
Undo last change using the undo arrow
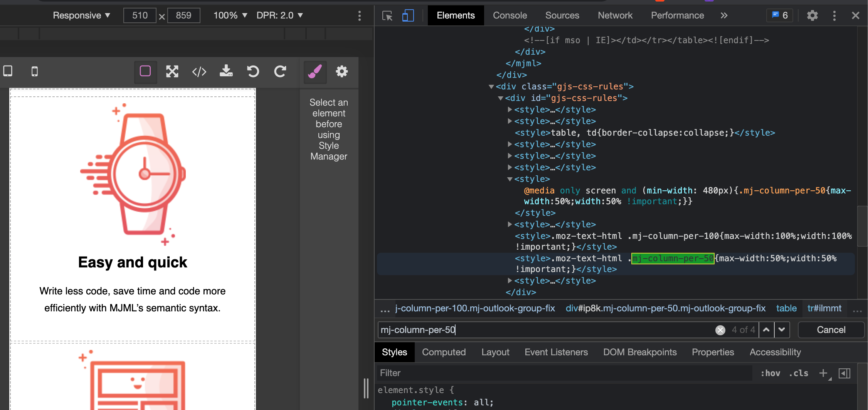[x=253, y=72]
